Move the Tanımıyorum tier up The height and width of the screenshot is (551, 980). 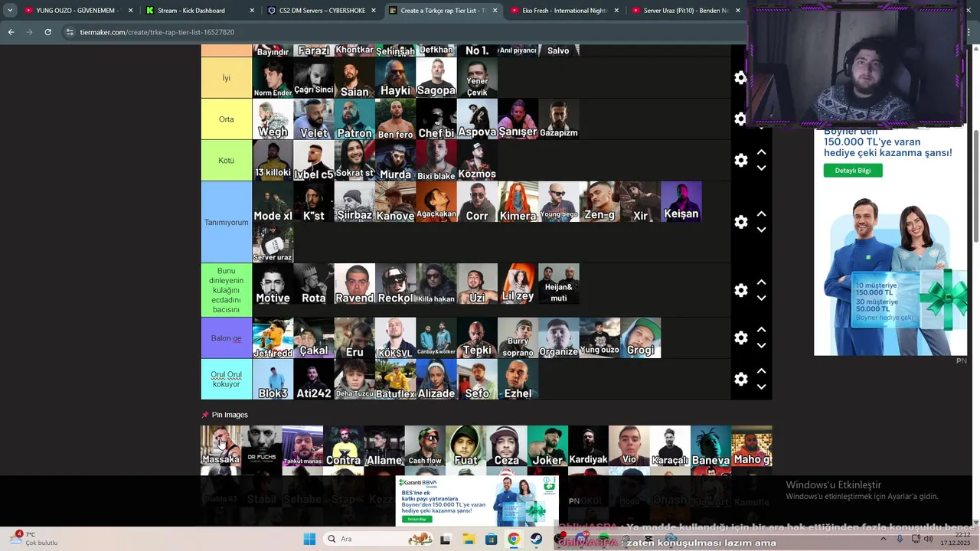click(761, 214)
